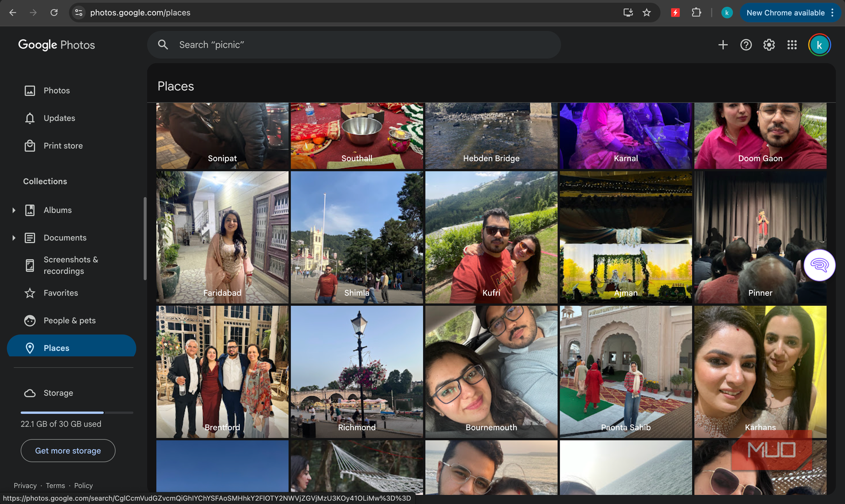845x504 pixels.
Task: Open Chrome profile avatar in toolbar
Action: [727, 13]
